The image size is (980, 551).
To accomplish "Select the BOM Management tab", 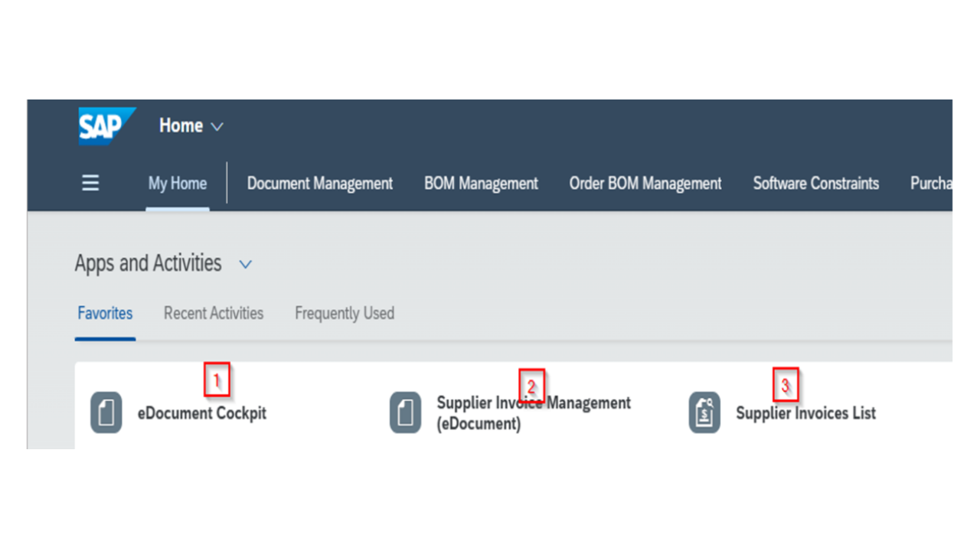I will coord(481,183).
